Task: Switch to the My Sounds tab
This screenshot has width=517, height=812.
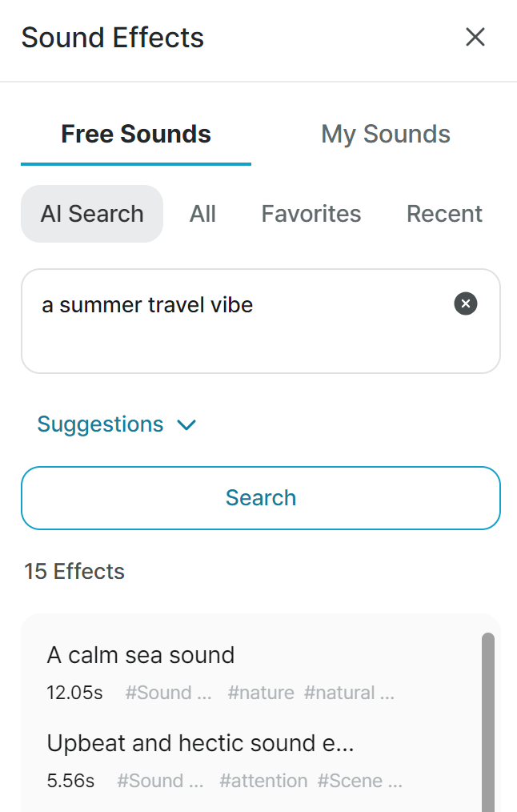Action: click(x=386, y=134)
